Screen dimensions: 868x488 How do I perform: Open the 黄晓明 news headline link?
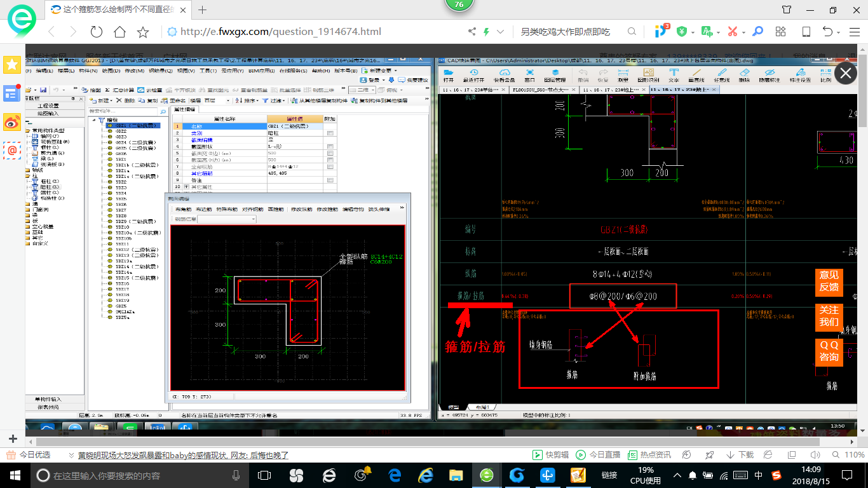click(x=183, y=455)
